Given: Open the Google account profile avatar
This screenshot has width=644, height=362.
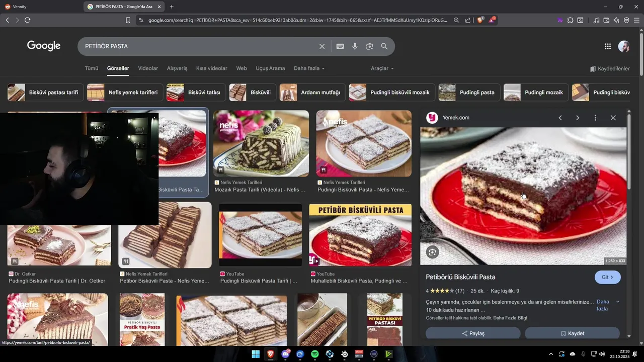Looking at the screenshot, I should tap(624, 46).
